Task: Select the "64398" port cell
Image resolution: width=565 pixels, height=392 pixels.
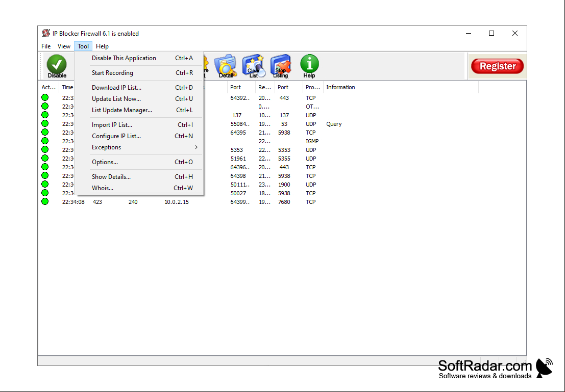Action: 238,176
